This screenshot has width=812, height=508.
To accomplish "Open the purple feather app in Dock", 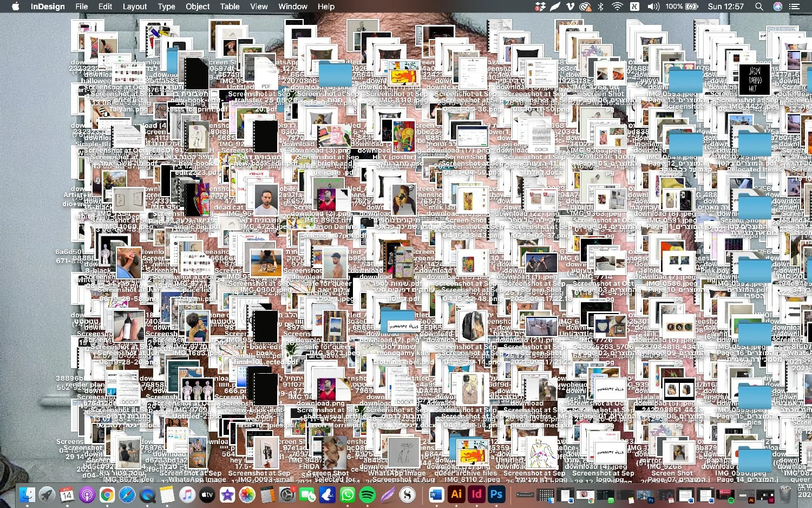I will click(x=388, y=494).
